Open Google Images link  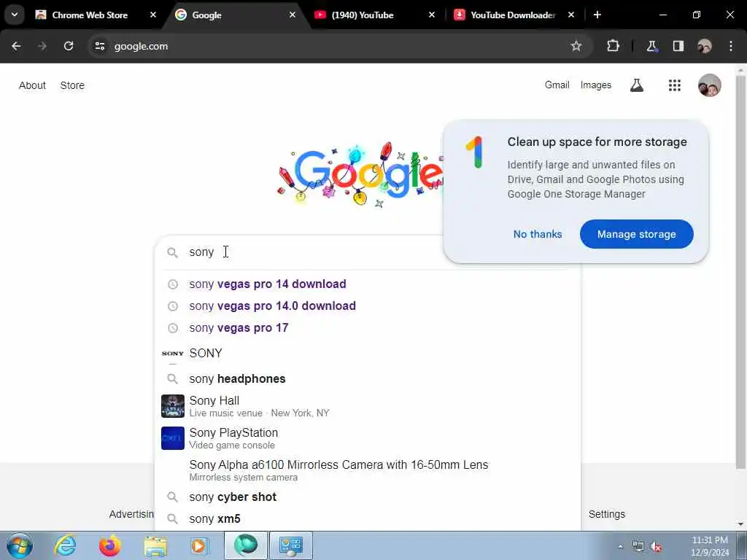click(595, 85)
